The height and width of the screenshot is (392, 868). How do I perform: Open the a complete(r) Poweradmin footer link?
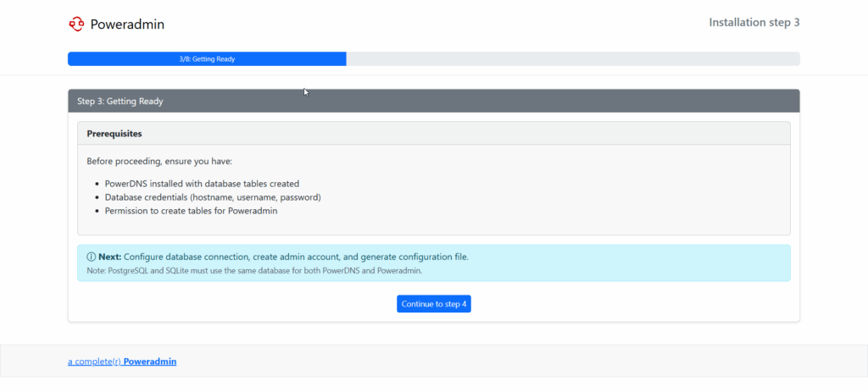[122, 362]
